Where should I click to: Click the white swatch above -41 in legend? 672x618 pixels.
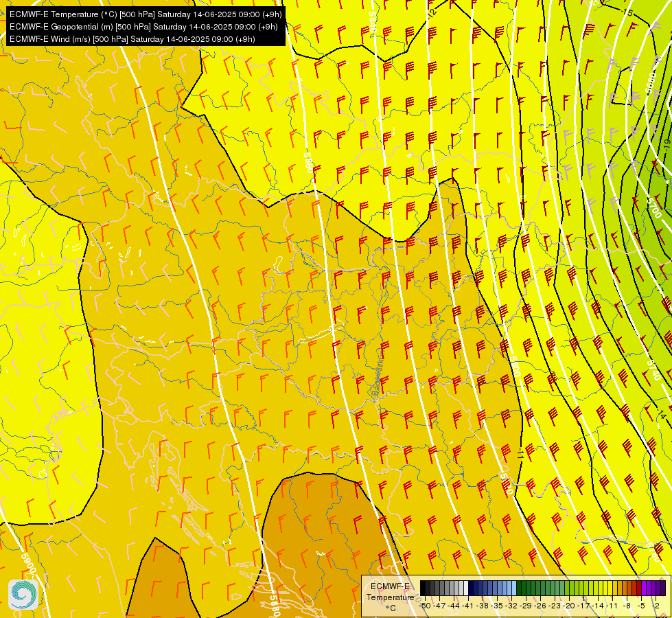click(x=466, y=588)
